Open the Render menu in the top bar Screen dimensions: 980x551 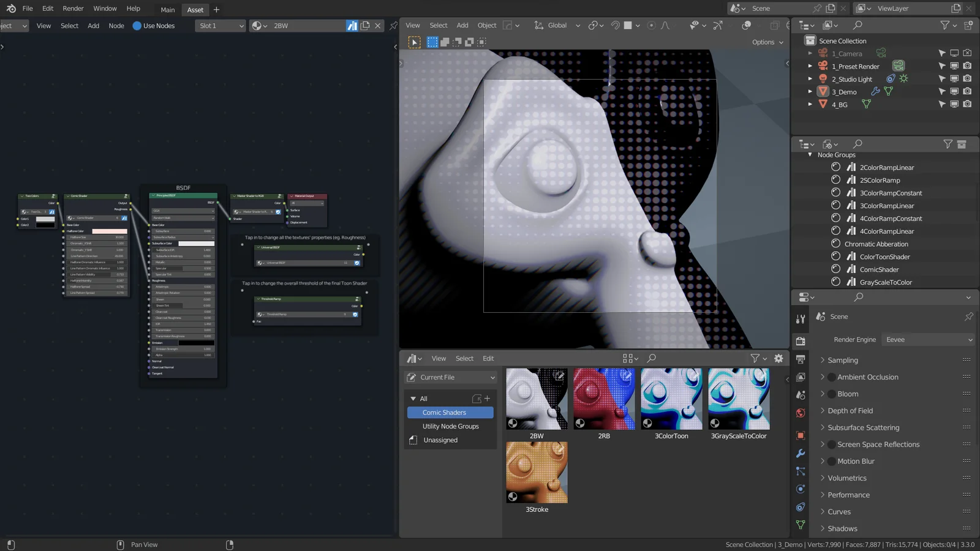coord(72,8)
